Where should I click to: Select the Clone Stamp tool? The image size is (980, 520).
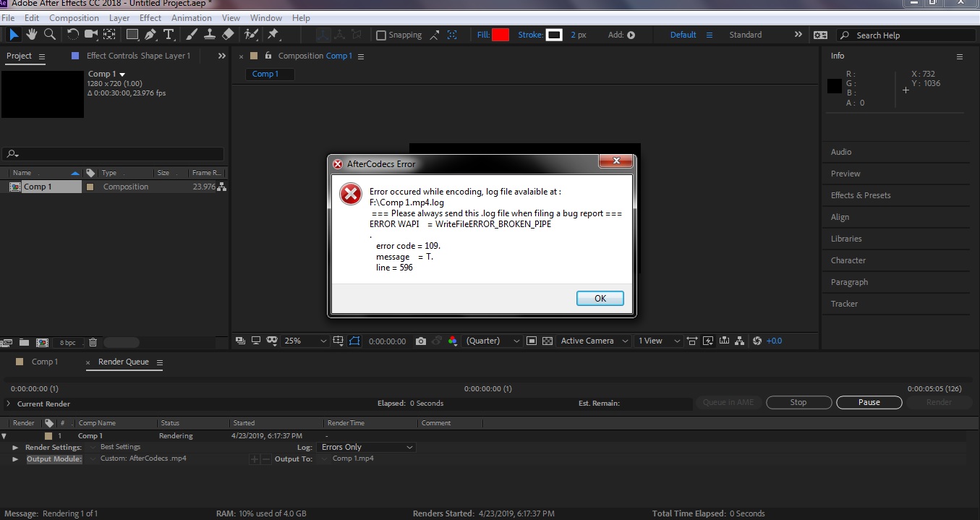(x=210, y=34)
